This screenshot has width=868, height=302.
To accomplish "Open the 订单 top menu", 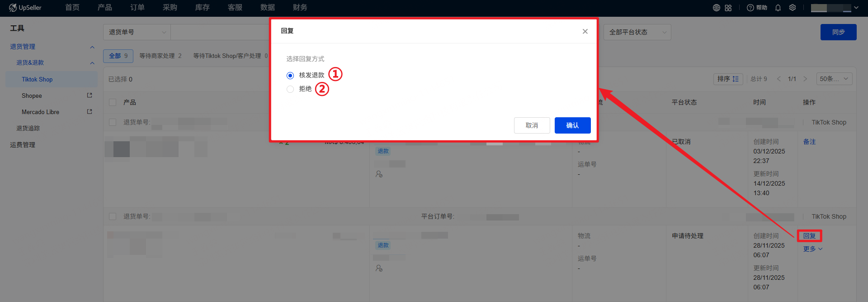I will point(137,8).
